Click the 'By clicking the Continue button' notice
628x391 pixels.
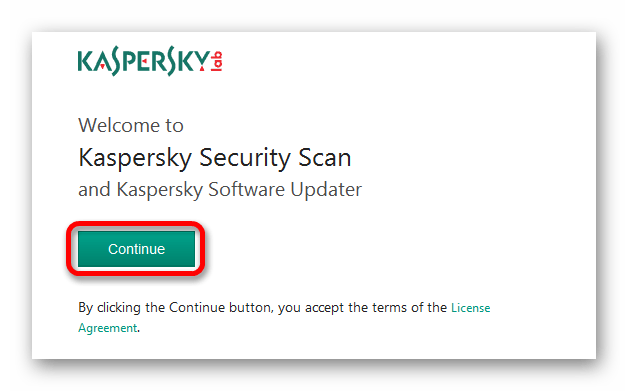pos(284,318)
